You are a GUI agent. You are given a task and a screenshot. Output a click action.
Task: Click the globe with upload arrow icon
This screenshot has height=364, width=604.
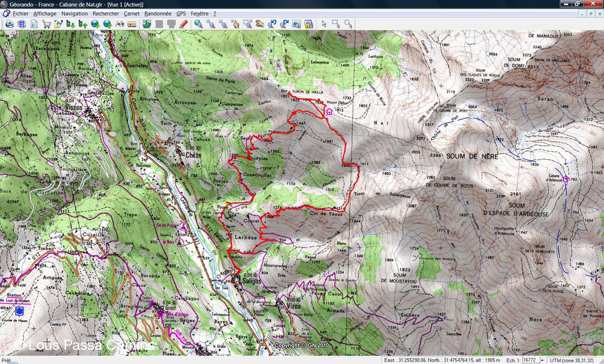point(108,24)
